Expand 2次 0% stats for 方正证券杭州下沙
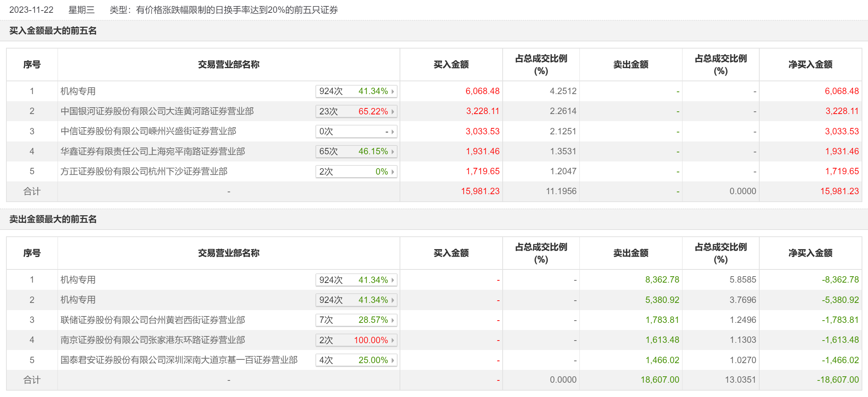This screenshot has height=397, width=868. click(356, 172)
